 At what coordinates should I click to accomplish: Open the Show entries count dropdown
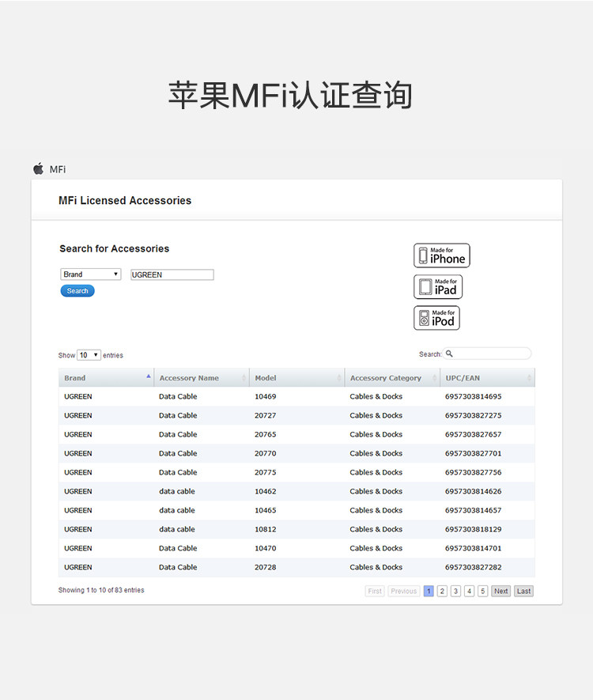coord(89,355)
